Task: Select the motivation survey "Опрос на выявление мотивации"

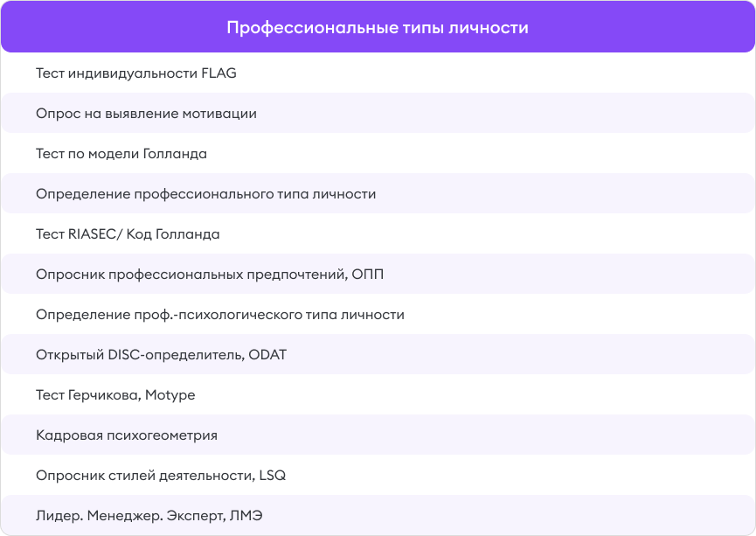Action: pyautogui.click(x=144, y=114)
